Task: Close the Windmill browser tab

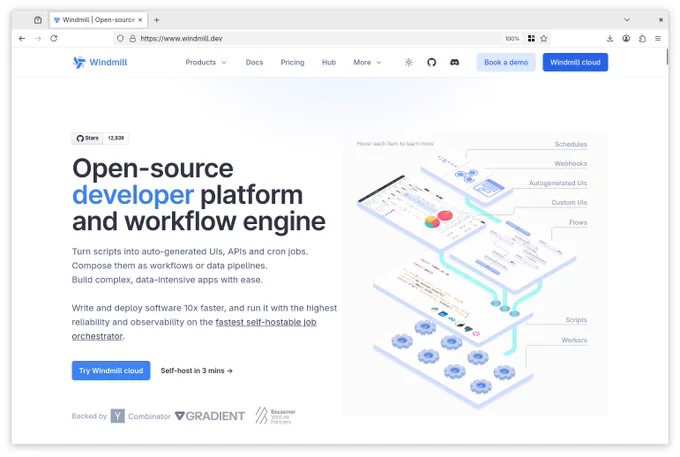Action: click(140, 20)
